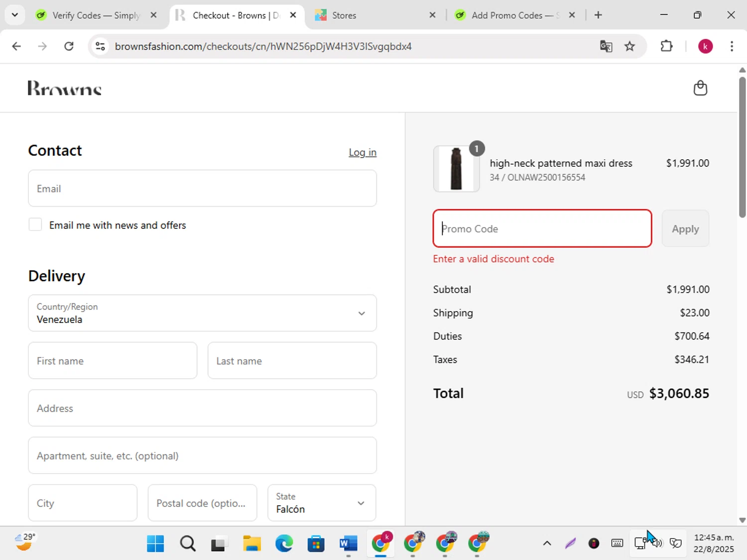Image resolution: width=747 pixels, height=560 pixels.
Task: Close the Checkout - Browns tab
Action: [293, 15]
